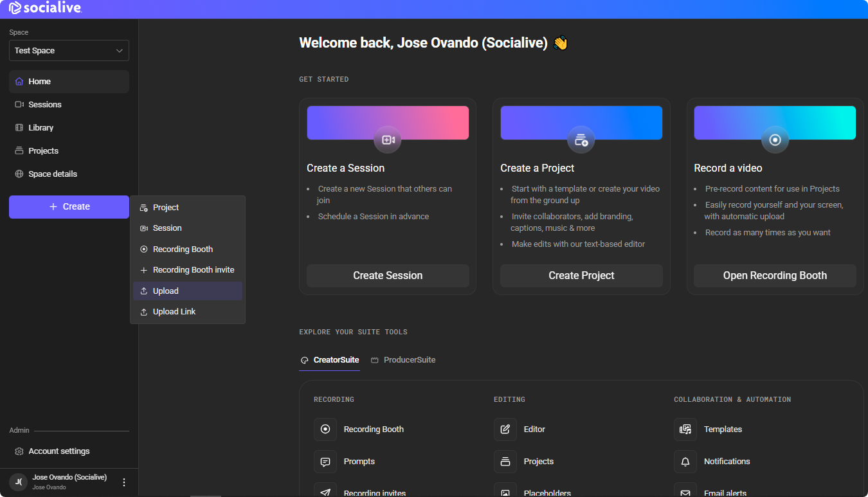Click the round record icon on Record a video card
Screen dimensions: 868x497
(775, 140)
